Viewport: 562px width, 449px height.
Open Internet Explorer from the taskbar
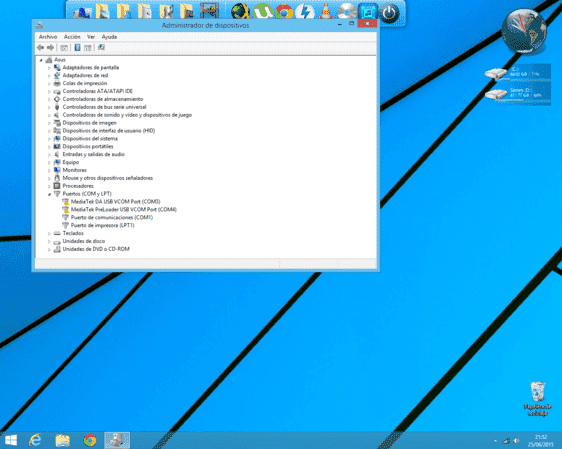click(x=35, y=440)
